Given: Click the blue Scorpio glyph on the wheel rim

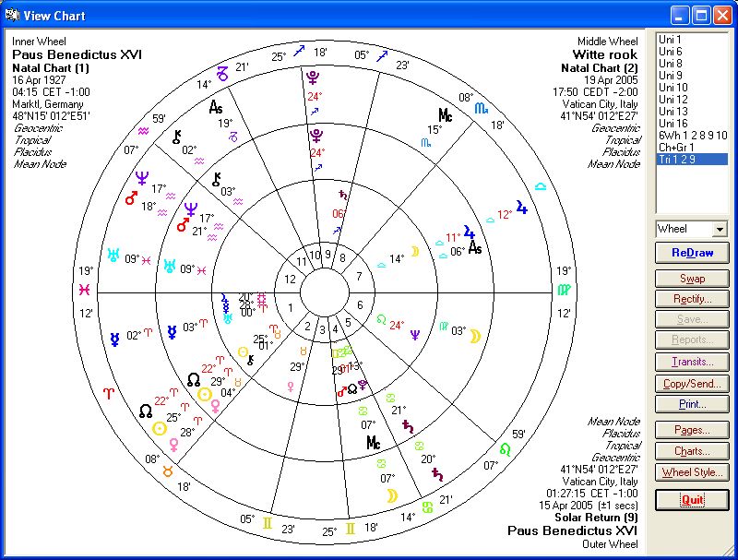Looking at the screenshot, I should [482, 108].
